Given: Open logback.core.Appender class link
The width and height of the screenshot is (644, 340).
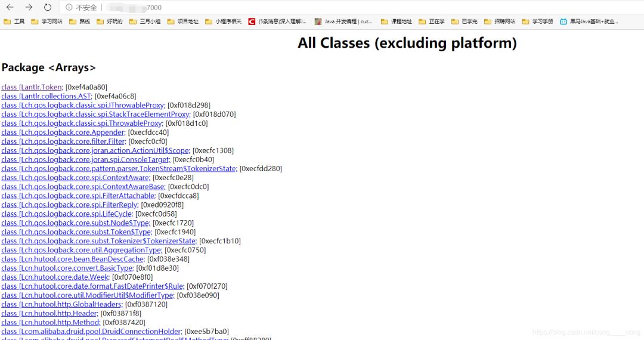Looking at the screenshot, I should pyautogui.click(x=63, y=132).
